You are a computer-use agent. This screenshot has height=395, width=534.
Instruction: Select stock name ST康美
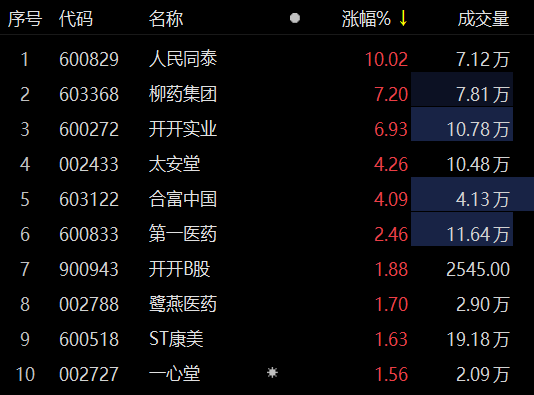tap(176, 339)
